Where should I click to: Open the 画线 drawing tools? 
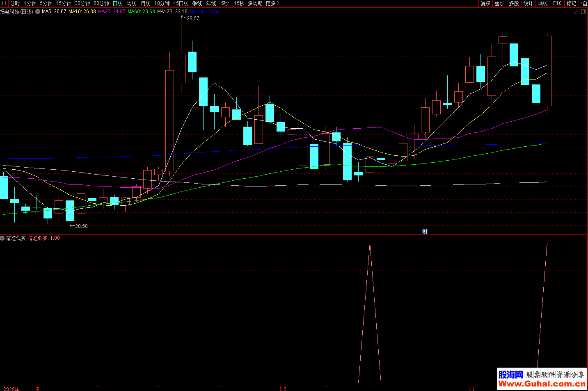pyautogui.click(x=542, y=3)
